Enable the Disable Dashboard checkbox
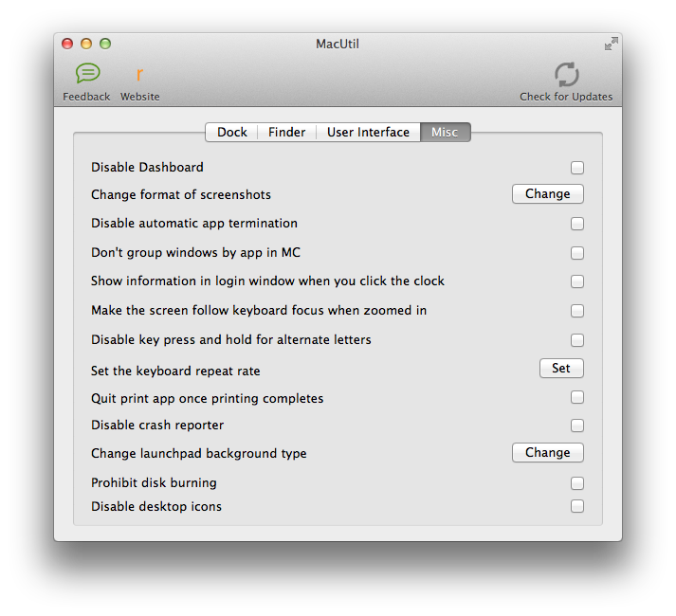 click(x=577, y=168)
